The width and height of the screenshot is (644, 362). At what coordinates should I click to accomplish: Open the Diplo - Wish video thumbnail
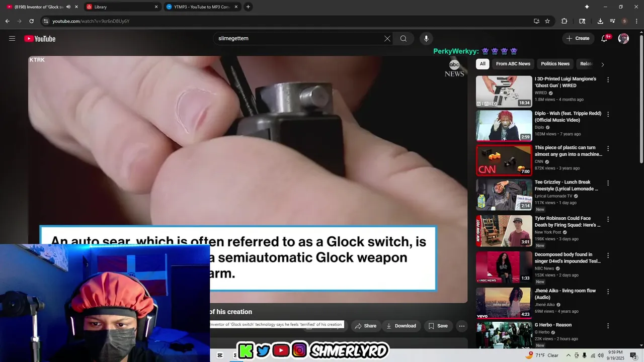click(x=504, y=126)
